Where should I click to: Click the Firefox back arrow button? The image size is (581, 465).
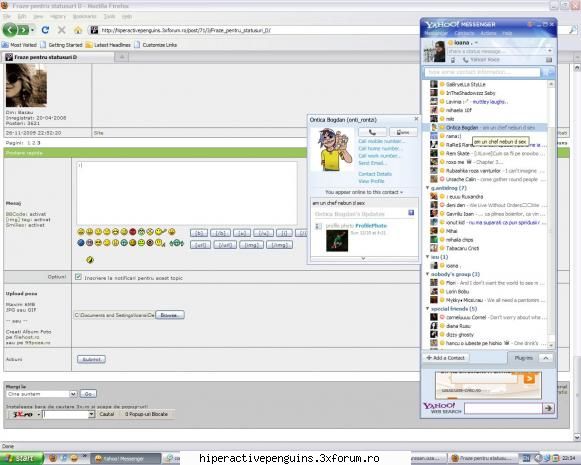[x=10, y=30]
